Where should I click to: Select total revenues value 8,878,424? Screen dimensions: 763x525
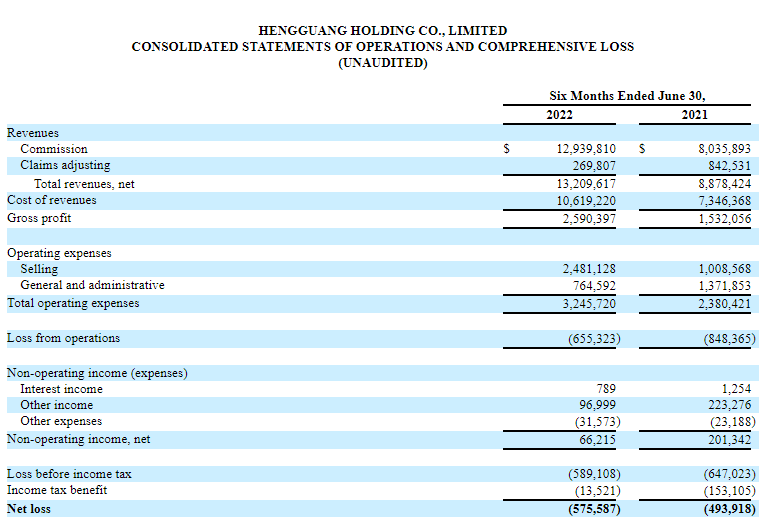pos(725,184)
